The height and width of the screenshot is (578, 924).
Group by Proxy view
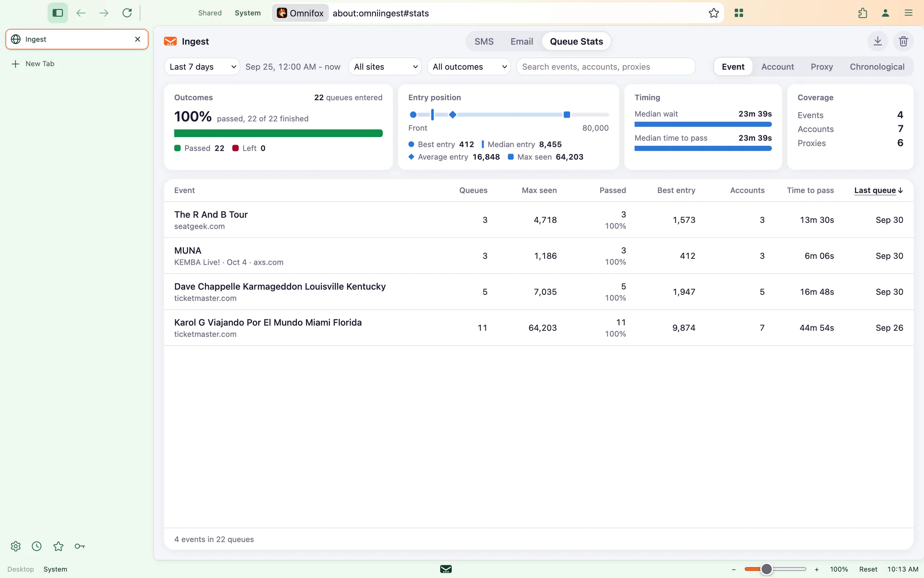(x=822, y=66)
